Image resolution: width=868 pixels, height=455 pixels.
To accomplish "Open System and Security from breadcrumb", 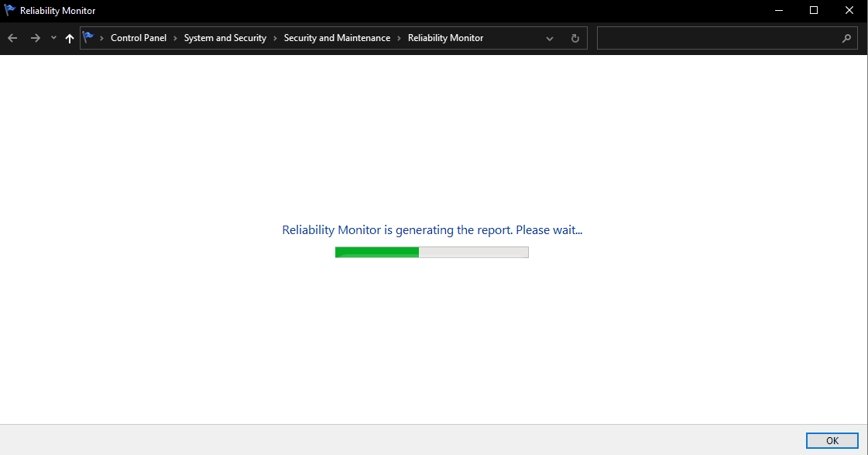I will pos(225,37).
